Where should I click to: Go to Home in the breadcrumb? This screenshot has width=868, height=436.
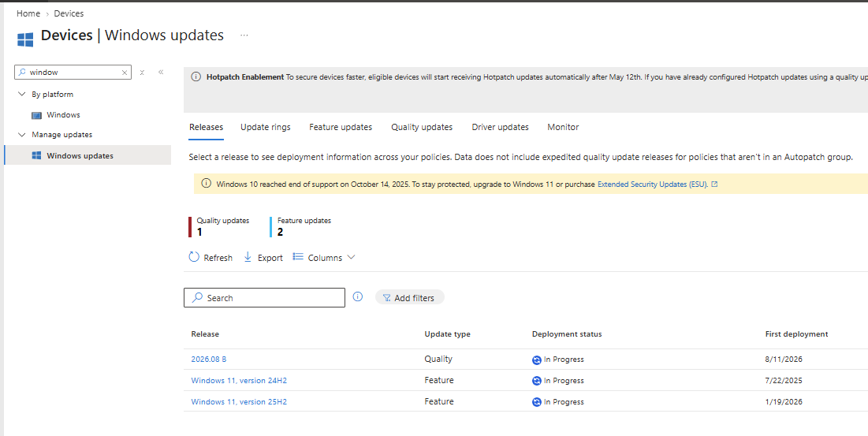[28, 13]
